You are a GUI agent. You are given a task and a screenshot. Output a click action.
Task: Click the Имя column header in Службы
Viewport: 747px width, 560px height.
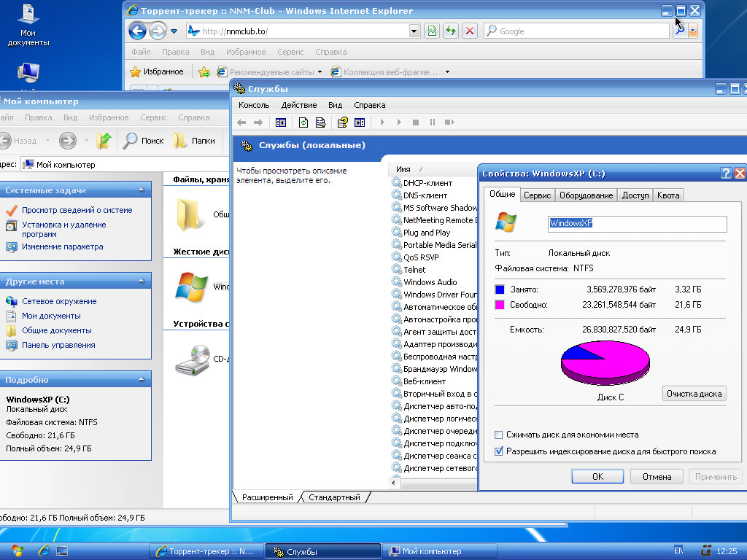[432, 169]
